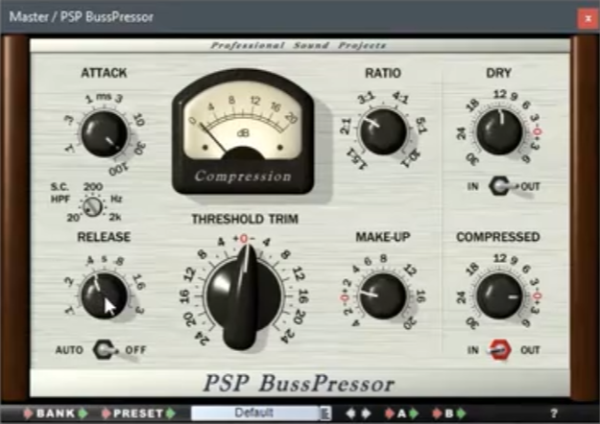Click the Compression VU meter
This screenshot has width=600, height=424.
pos(243,132)
